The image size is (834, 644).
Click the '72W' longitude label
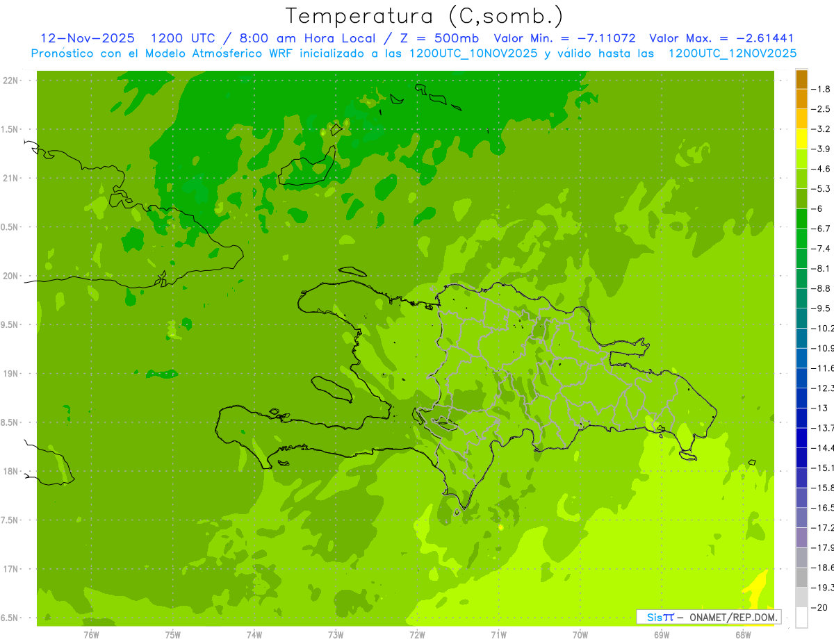tap(417, 634)
